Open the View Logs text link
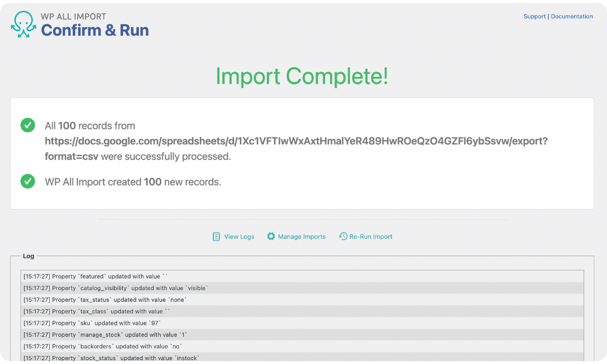The image size is (607, 364). [239, 237]
